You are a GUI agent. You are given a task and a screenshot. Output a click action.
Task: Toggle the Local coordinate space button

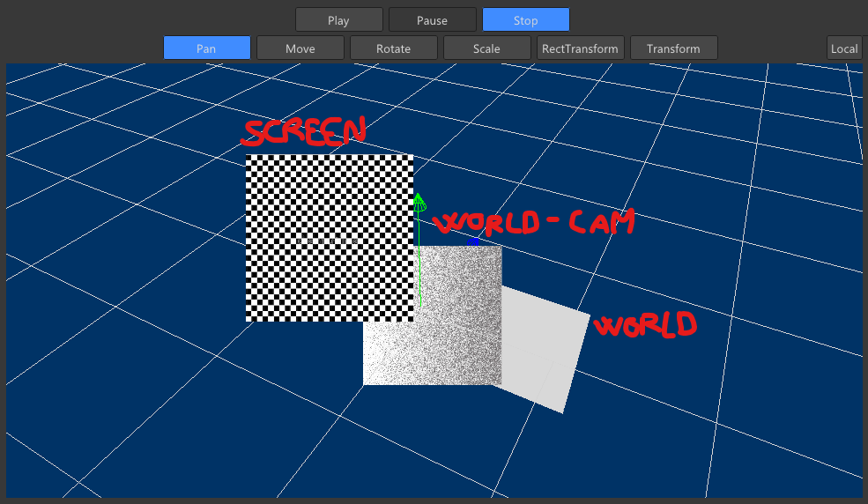(845, 48)
